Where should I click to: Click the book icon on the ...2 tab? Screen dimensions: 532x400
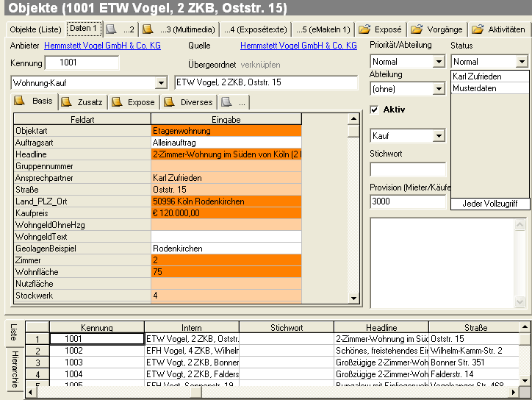tap(111, 29)
